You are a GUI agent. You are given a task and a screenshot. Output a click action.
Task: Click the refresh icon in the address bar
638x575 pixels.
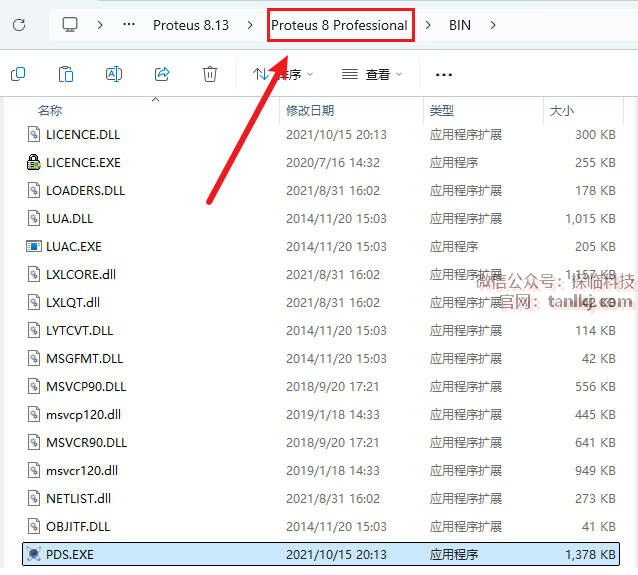19,25
